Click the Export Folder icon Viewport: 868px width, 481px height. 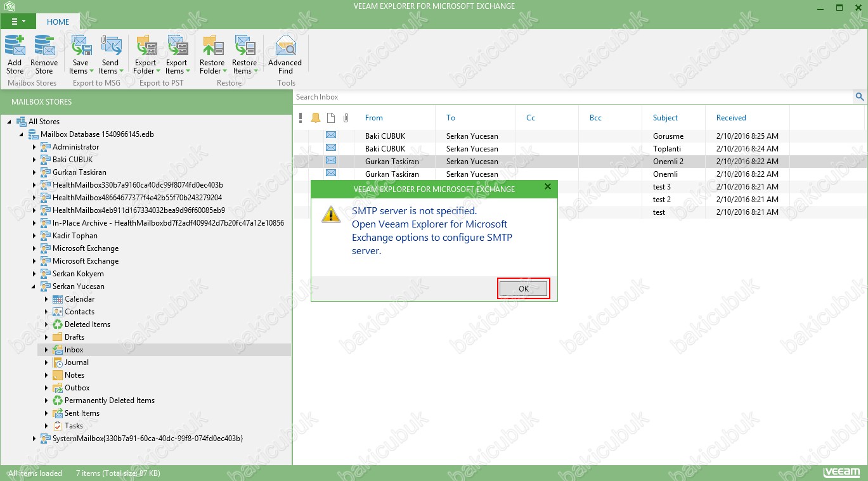pos(146,46)
